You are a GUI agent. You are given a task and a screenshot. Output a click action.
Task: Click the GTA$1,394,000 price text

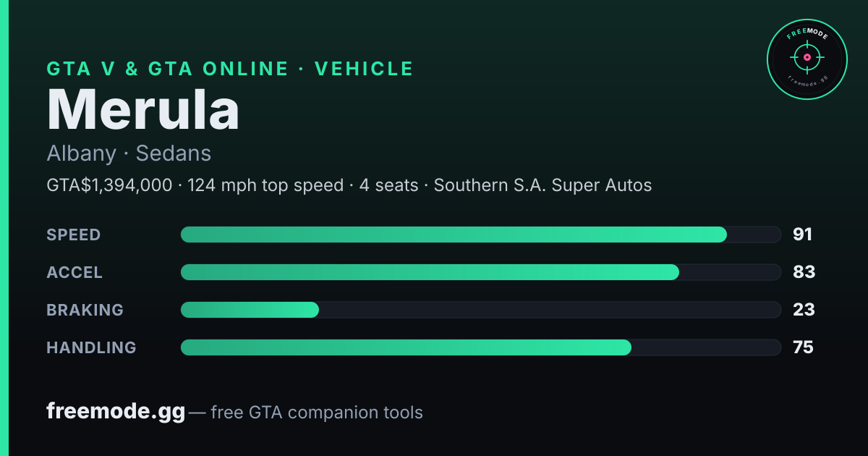pyautogui.click(x=109, y=185)
